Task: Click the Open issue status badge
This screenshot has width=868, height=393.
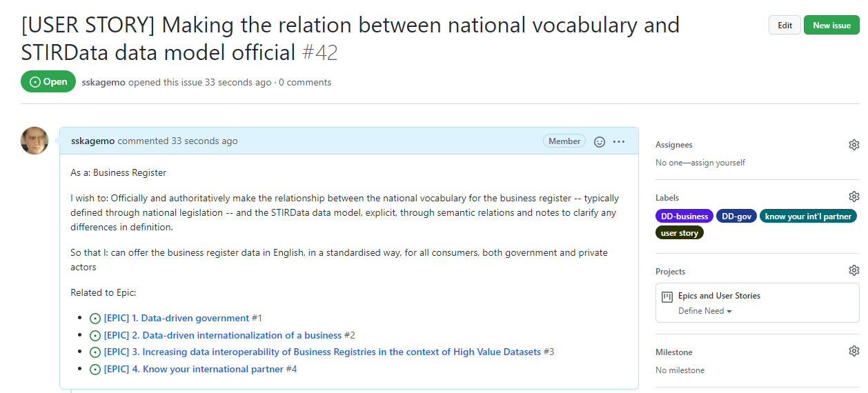Action: 48,81
